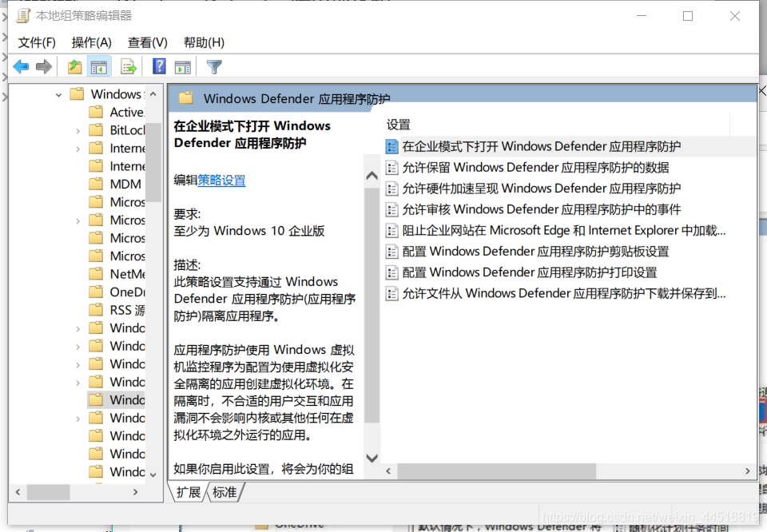The width and height of the screenshot is (767, 532).
Task: Click the Filter funnel toolbar icon
Action: click(214, 66)
